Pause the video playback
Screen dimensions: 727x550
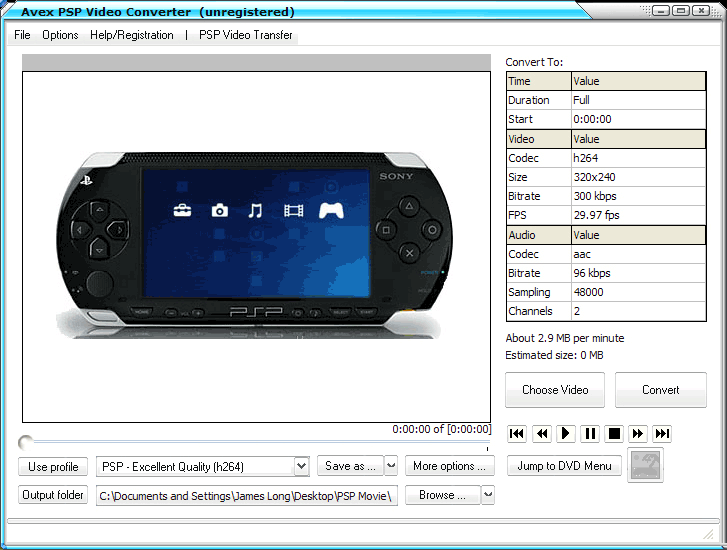click(590, 433)
